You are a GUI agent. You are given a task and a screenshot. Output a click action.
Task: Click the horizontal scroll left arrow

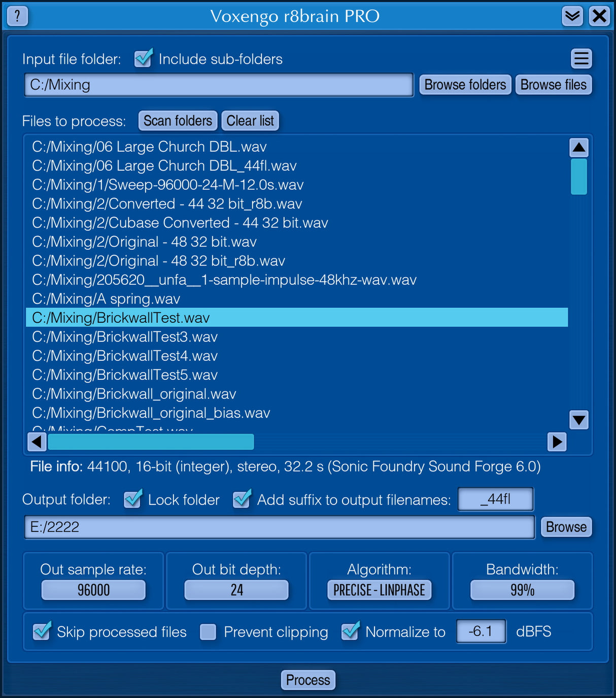click(36, 442)
